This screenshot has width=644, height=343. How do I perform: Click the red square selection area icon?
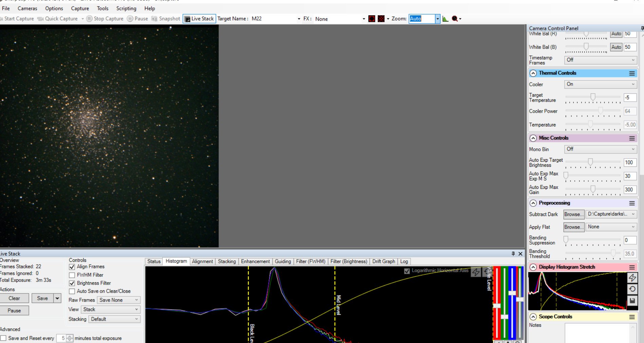pyautogui.click(x=372, y=19)
